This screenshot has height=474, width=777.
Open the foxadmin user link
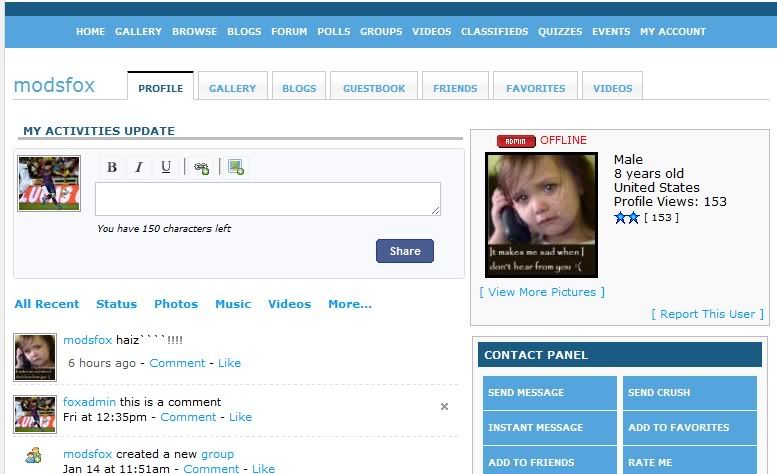(89, 402)
